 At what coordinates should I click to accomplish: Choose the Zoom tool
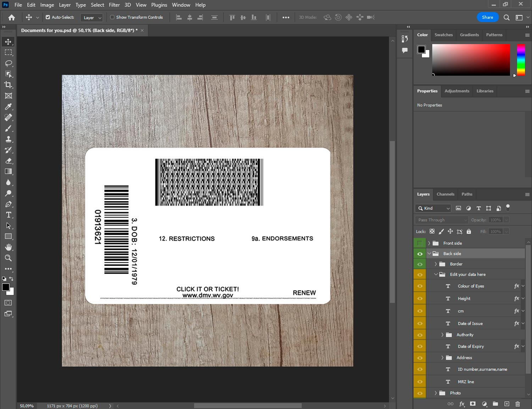tap(9, 258)
